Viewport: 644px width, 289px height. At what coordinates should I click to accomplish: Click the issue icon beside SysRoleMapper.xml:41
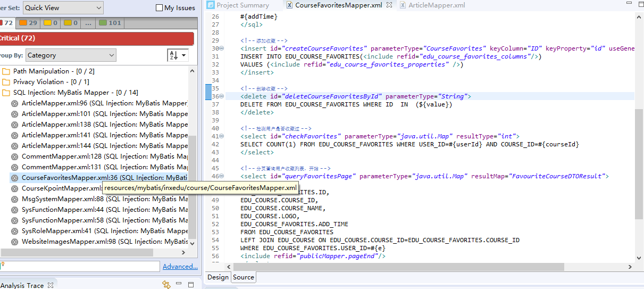click(x=15, y=231)
